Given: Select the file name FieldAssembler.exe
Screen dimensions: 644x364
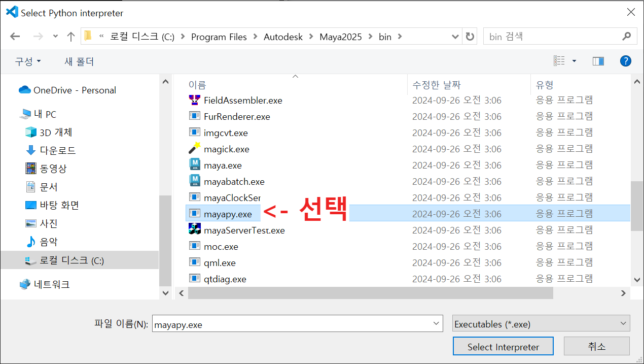Looking at the screenshot, I should (x=243, y=101).
